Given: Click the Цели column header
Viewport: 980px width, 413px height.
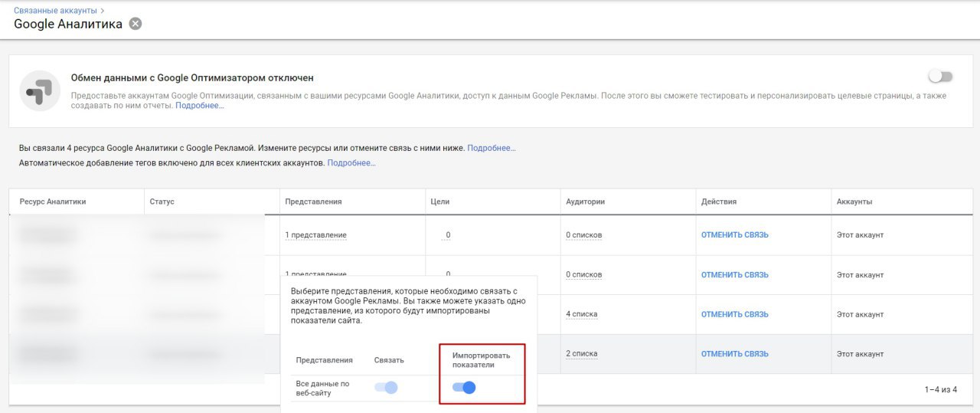Looking at the screenshot, I should (440, 202).
